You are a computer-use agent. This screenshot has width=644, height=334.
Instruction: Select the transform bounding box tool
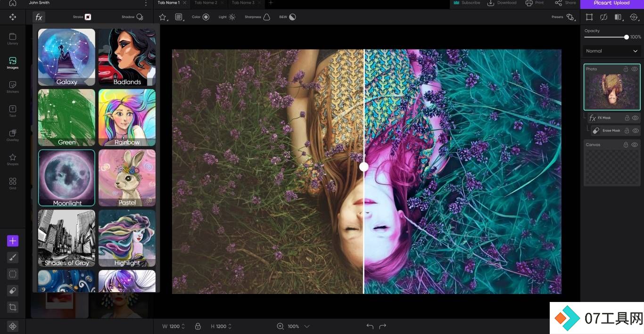point(589,17)
